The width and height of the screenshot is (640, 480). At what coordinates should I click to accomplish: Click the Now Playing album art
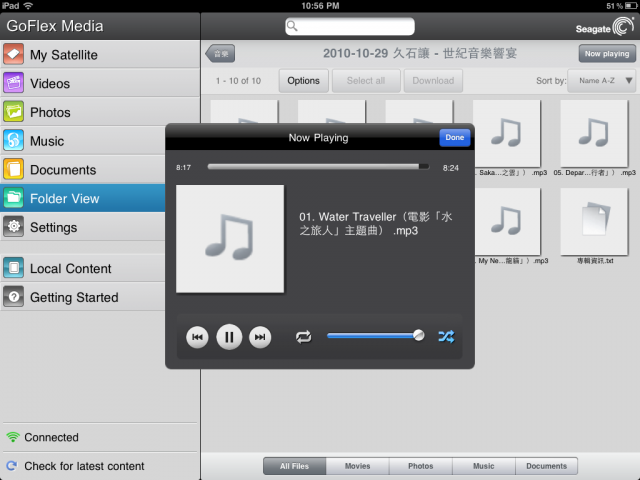tap(230, 239)
